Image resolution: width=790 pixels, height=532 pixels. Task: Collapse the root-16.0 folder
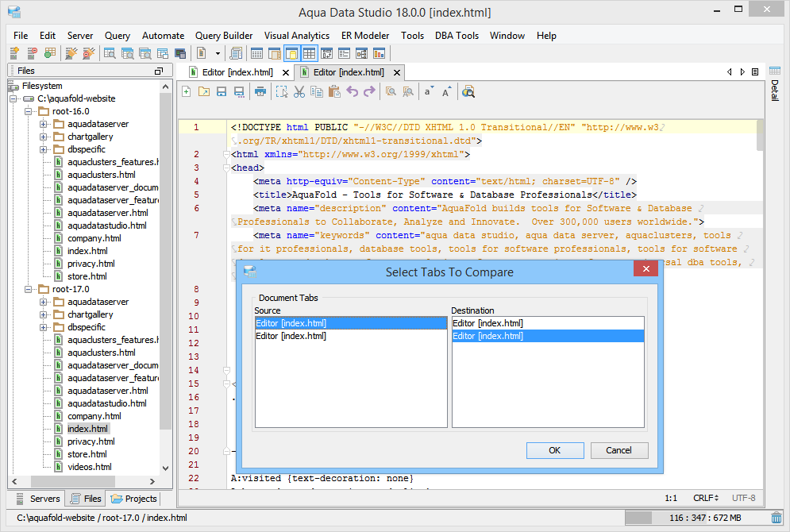click(x=29, y=111)
